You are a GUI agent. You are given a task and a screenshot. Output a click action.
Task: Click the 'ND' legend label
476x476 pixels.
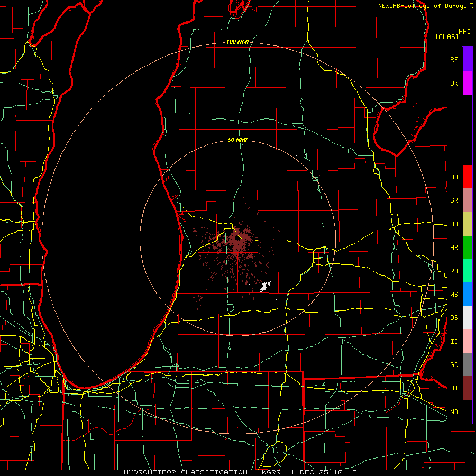[454, 412]
